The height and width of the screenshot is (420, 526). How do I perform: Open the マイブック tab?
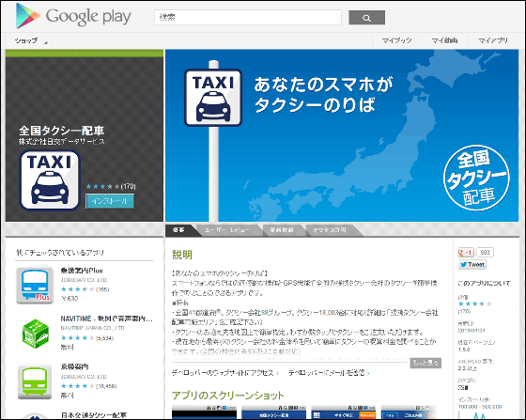click(396, 40)
